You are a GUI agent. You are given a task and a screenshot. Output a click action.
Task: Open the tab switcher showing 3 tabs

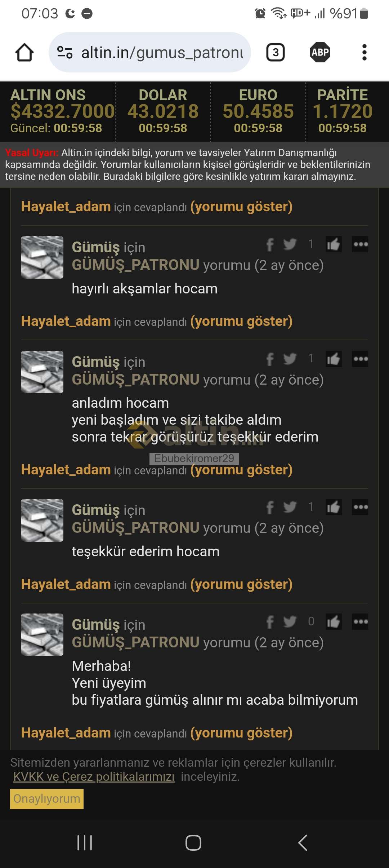tap(276, 53)
